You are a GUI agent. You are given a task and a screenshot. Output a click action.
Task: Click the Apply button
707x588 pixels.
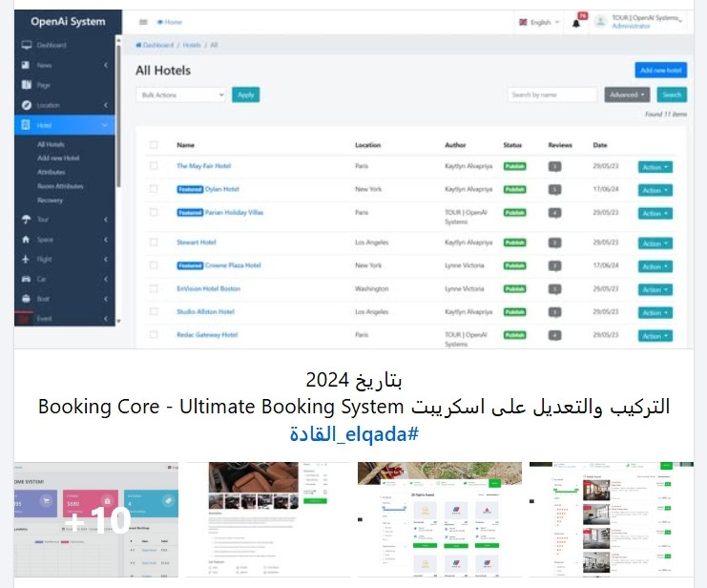point(246,94)
